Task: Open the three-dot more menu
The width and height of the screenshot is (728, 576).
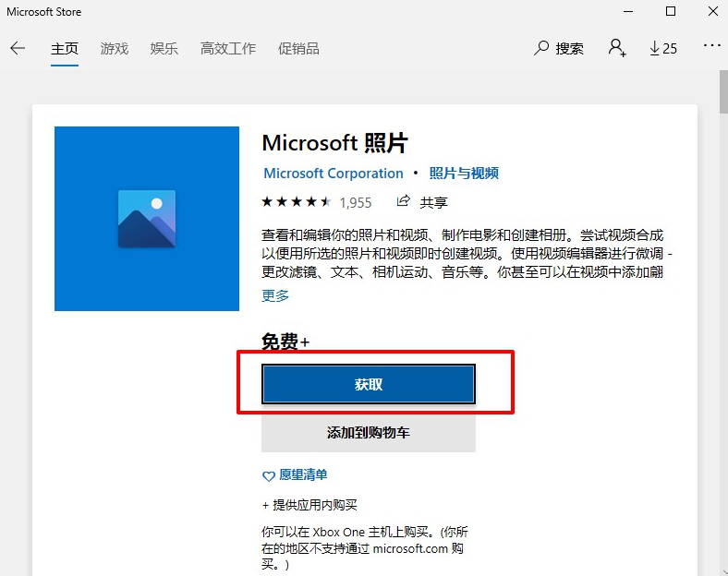Action: click(711, 45)
